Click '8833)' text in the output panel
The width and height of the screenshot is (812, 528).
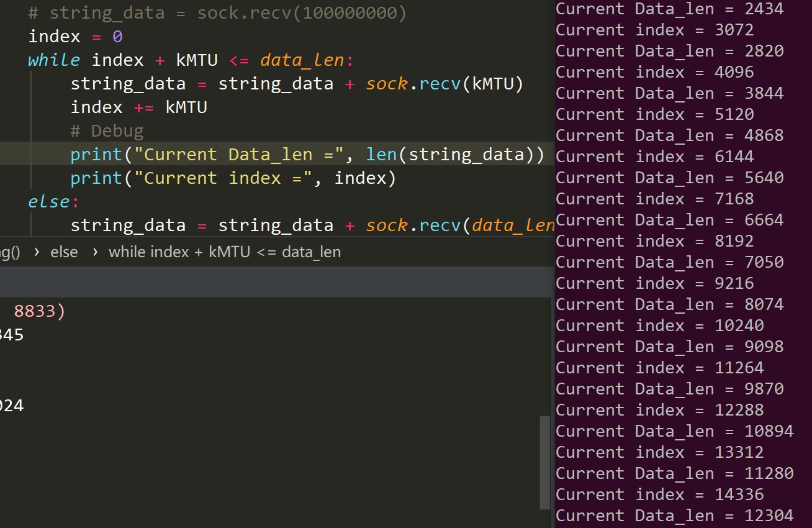pyautogui.click(x=39, y=311)
